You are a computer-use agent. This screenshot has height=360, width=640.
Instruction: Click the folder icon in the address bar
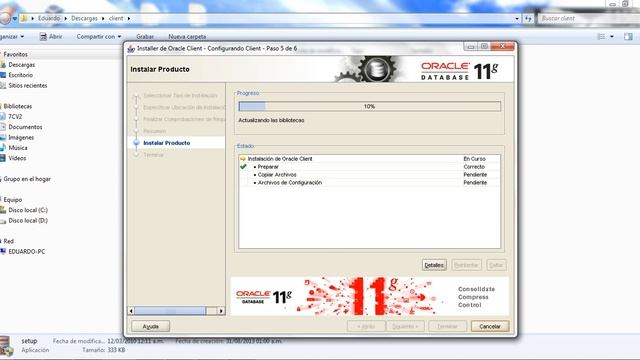point(24,18)
